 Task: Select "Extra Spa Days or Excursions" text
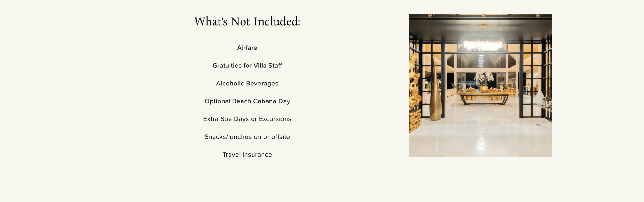pyautogui.click(x=247, y=119)
